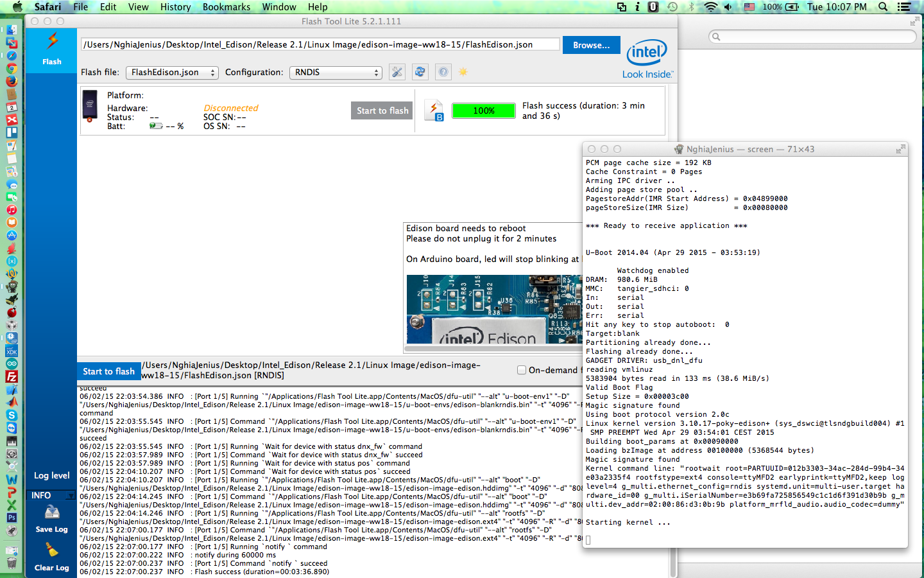
Task: Launch Arduino IDE from the dock
Action: (x=12, y=364)
